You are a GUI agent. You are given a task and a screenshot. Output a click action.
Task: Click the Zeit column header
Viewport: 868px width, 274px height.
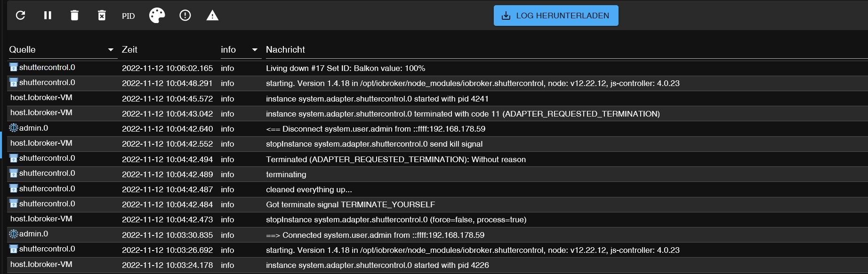tap(129, 49)
